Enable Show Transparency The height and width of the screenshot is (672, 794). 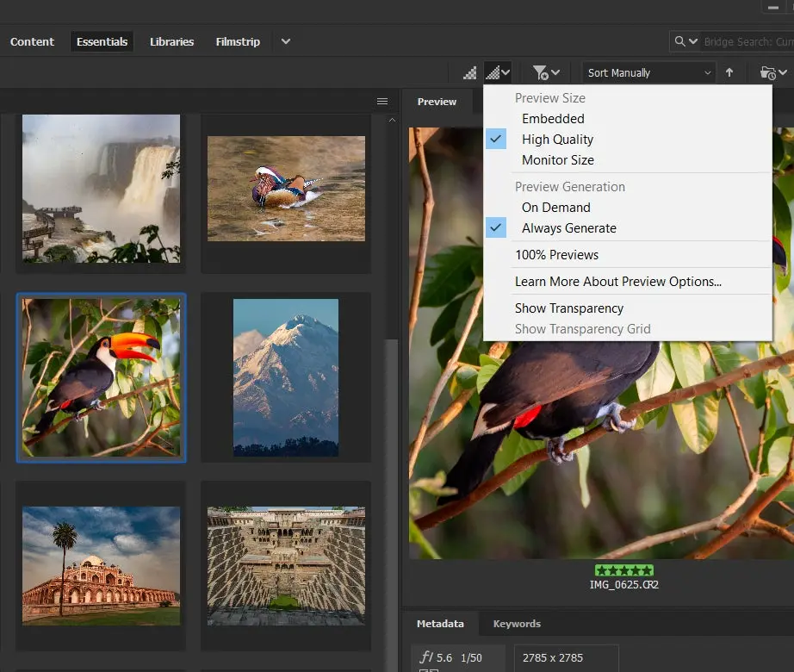pos(571,308)
